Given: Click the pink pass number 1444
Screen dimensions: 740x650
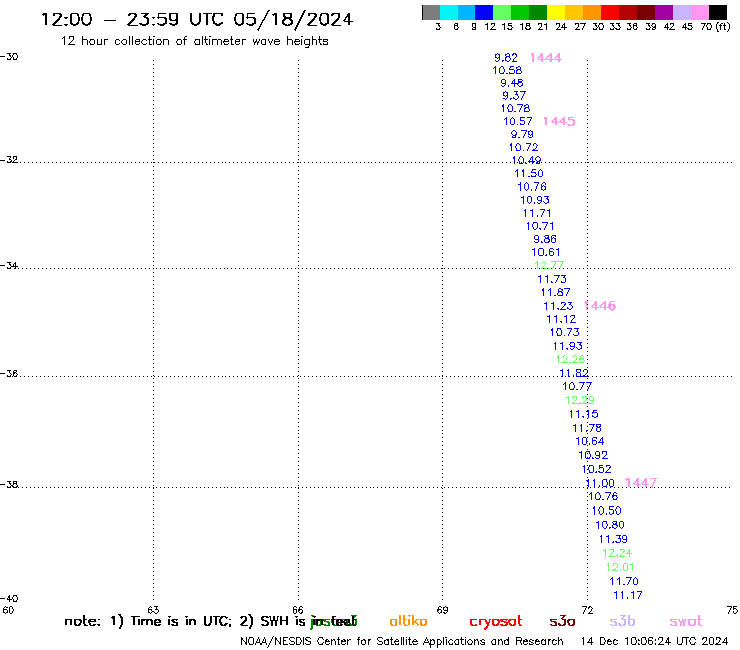Looking at the screenshot, I should [546, 58].
